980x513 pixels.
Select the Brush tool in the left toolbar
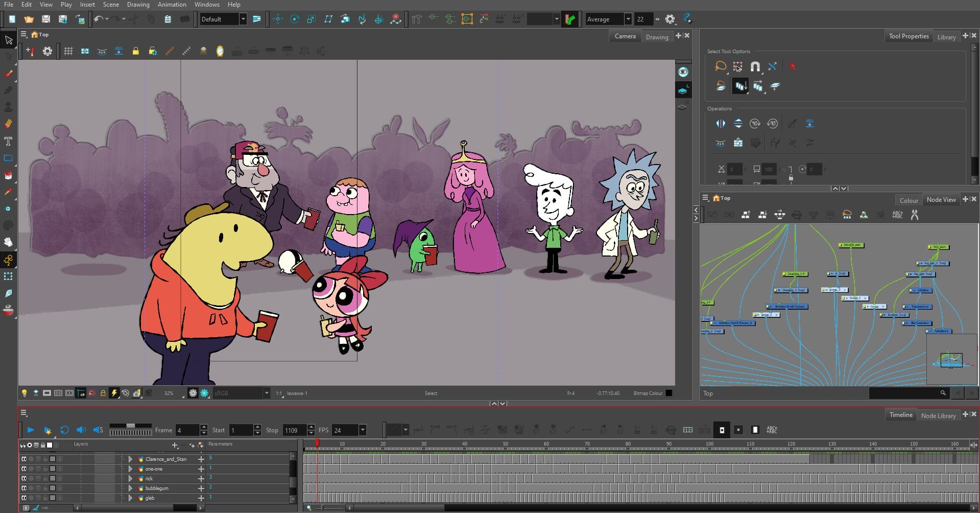pos(8,74)
